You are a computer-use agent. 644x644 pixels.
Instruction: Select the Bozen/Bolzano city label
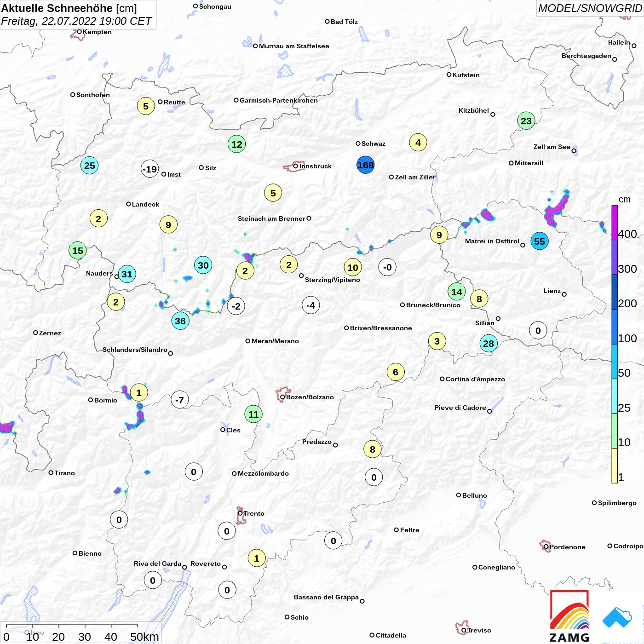(310, 397)
